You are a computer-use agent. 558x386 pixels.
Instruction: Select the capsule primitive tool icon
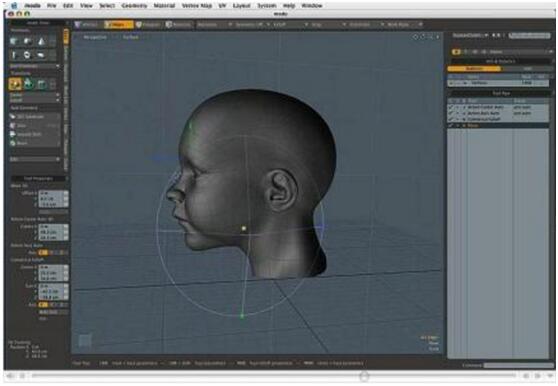coord(41,55)
